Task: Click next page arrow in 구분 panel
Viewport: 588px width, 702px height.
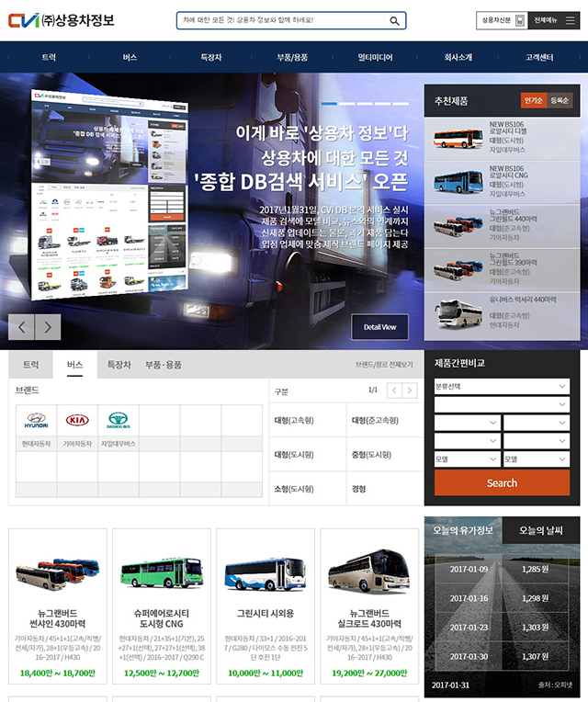Action: (x=409, y=391)
